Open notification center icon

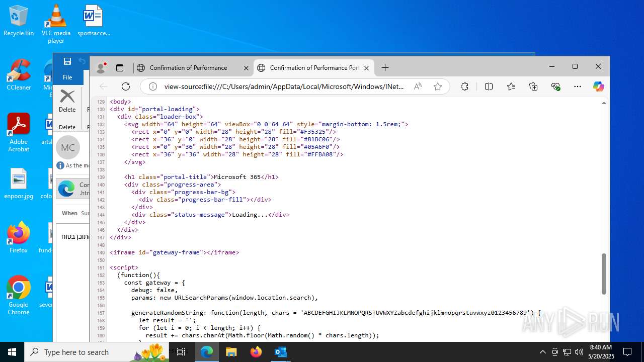pyautogui.click(x=627, y=352)
